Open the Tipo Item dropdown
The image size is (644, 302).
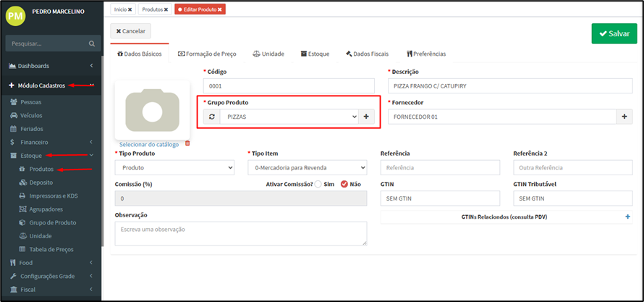[x=307, y=167]
